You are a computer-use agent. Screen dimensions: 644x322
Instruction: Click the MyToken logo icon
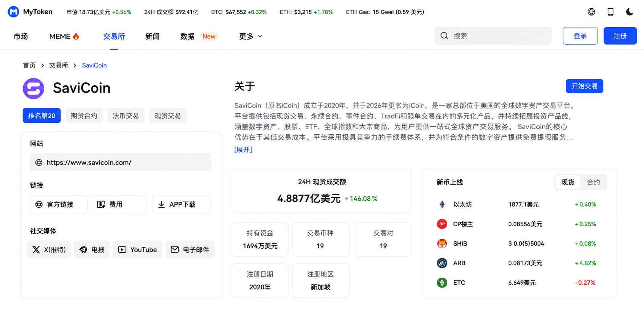pos(13,12)
